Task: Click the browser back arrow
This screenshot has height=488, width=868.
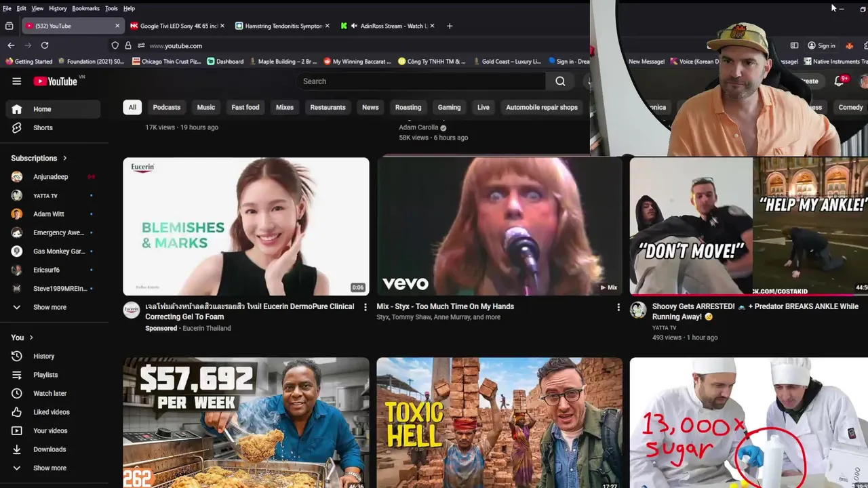Action: click(x=11, y=45)
